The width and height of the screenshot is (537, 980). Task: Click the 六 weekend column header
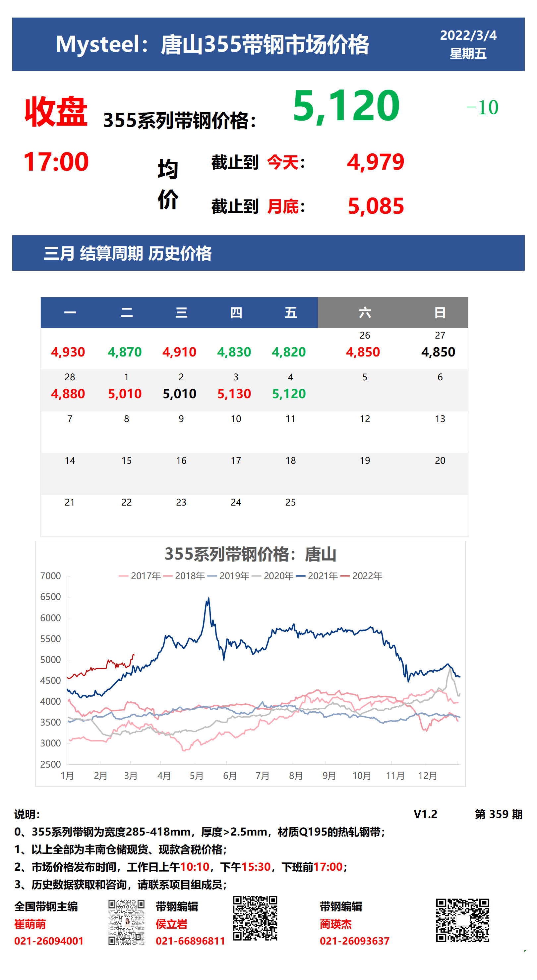(365, 313)
